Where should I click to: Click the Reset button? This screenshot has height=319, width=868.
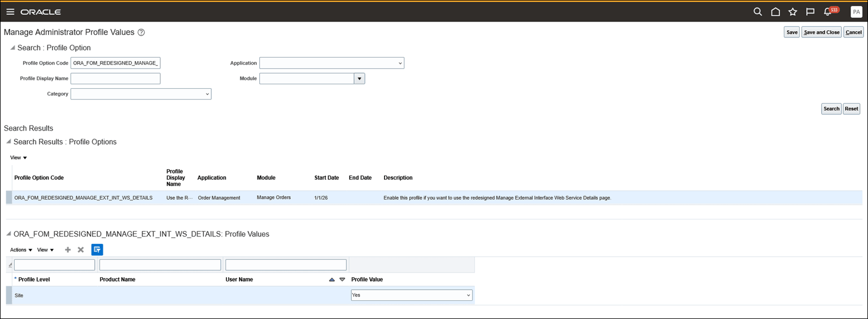click(852, 109)
